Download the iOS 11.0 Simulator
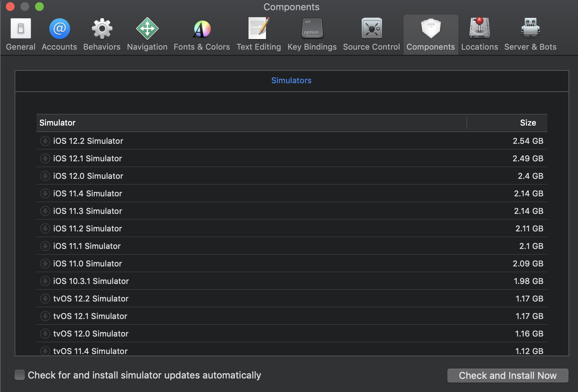 pyautogui.click(x=45, y=264)
